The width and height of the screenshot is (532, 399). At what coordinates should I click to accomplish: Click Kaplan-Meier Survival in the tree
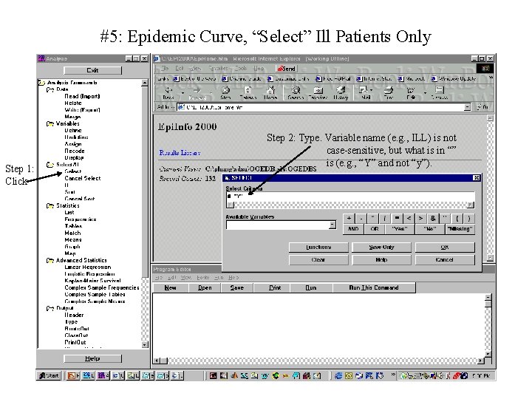(92, 281)
